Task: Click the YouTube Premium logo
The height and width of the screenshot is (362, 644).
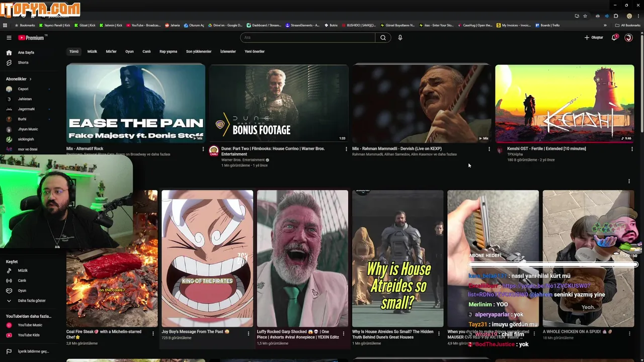Action: coord(32,38)
